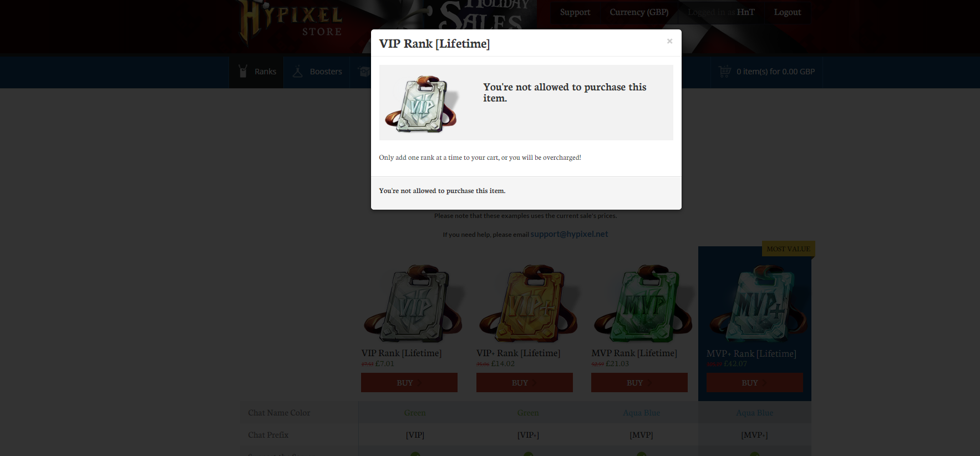This screenshot has width=980, height=456.
Task: Open the shopping cart icon
Action: click(x=725, y=71)
